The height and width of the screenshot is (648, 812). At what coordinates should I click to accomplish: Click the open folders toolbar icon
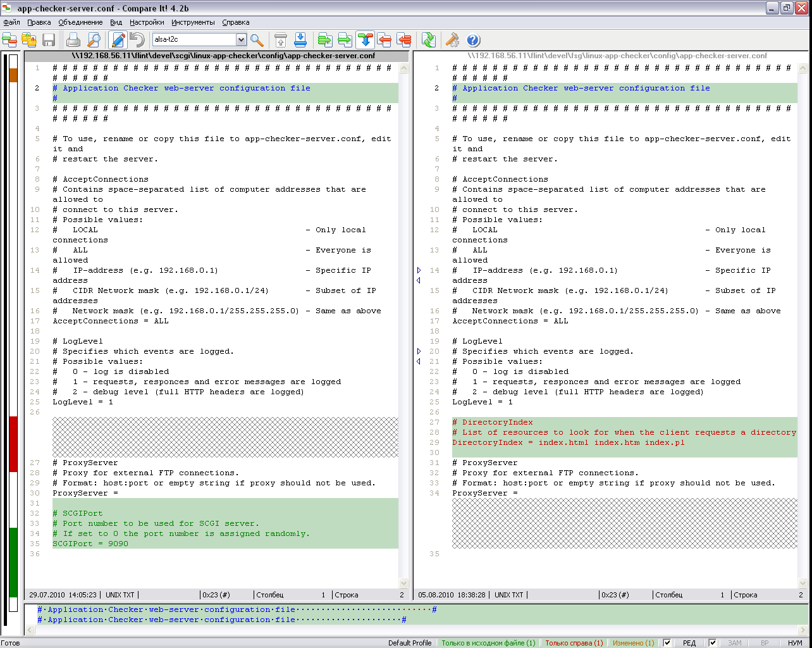pyautogui.click(x=29, y=40)
